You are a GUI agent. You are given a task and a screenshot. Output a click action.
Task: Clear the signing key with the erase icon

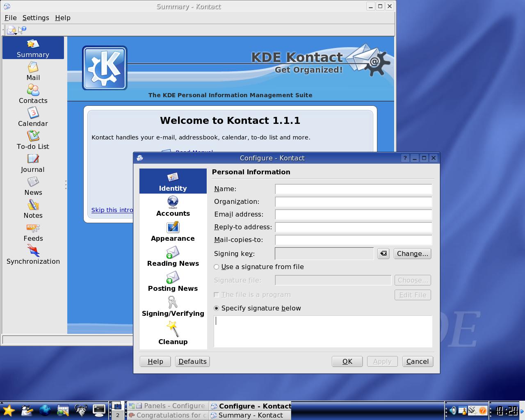click(383, 253)
